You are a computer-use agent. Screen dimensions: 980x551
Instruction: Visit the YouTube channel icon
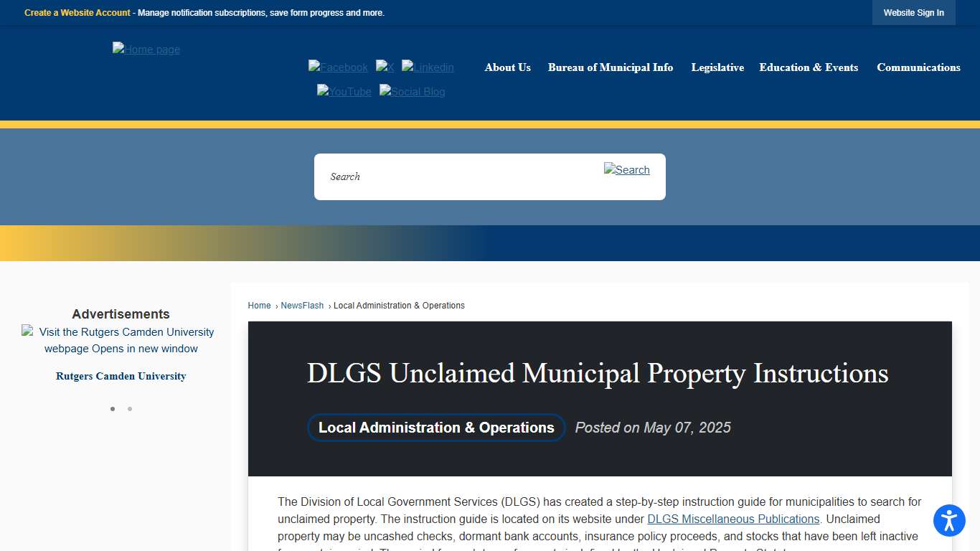point(344,92)
